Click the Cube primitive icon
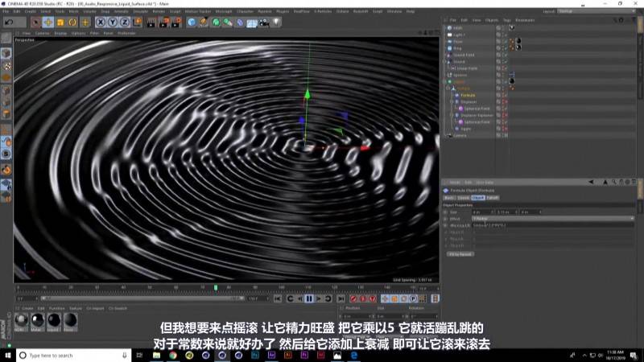 click(x=192, y=22)
